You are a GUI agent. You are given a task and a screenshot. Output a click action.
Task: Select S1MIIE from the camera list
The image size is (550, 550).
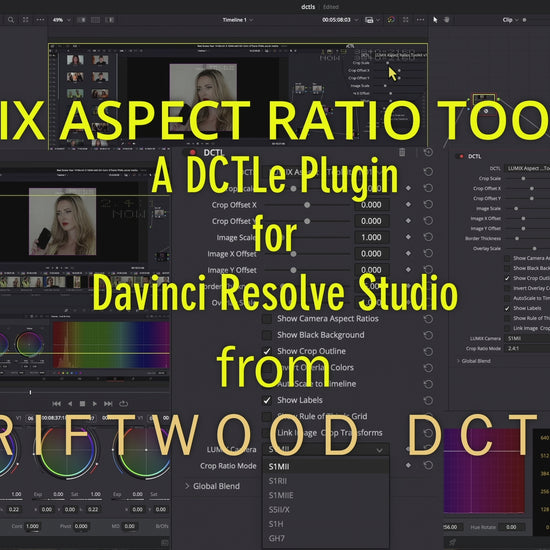[x=326, y=495]
